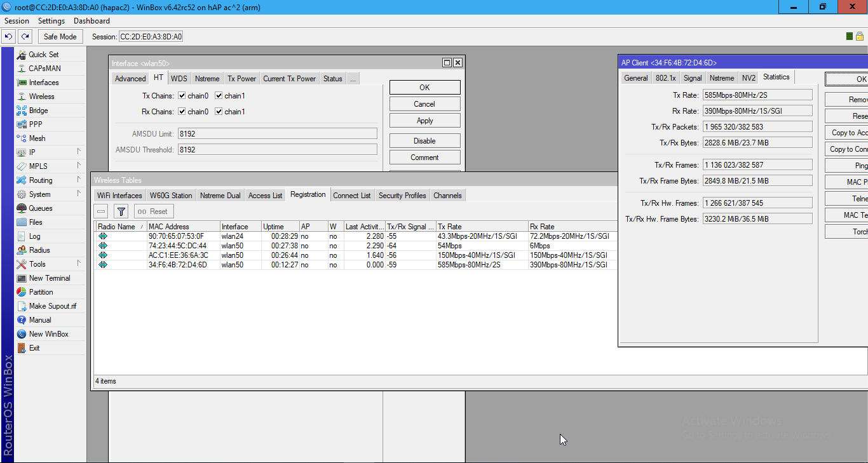Toggle the Safe Mode button
868x463 pixels.
[x=60, y=36]
